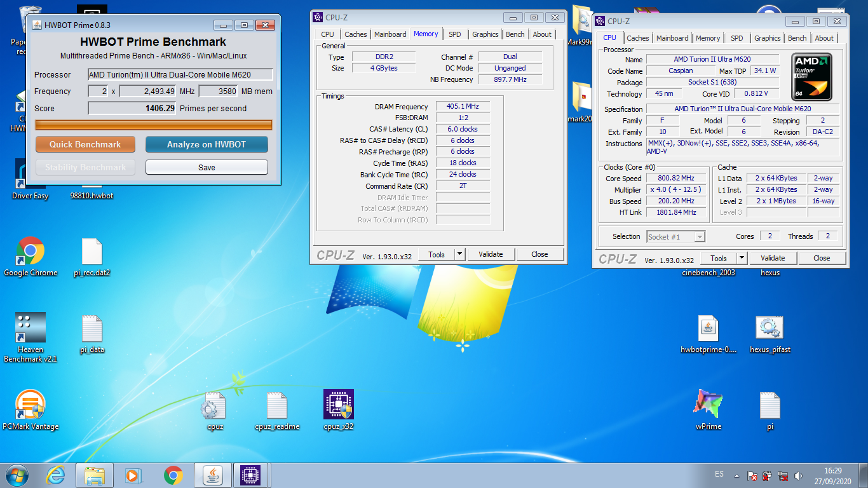Show hidden tray icons arrow
Image resolution: width=868 pixels, height=488 pixels.
tap(736, 475)
